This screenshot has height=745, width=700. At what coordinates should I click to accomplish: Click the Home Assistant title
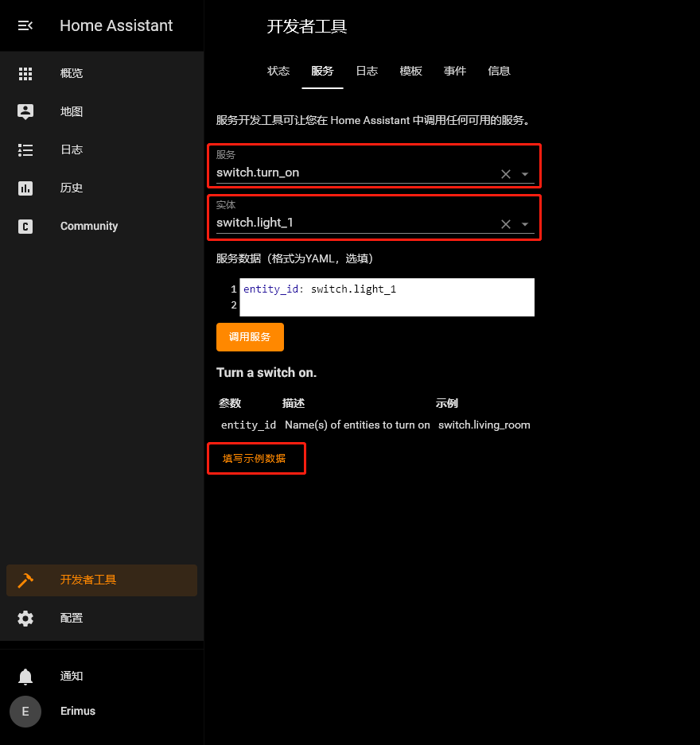pos(116,25)
